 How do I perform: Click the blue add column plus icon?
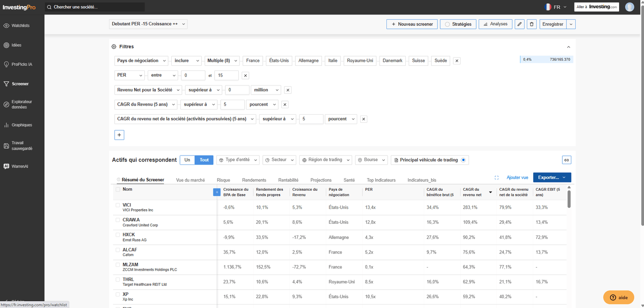tap(217, 192)
